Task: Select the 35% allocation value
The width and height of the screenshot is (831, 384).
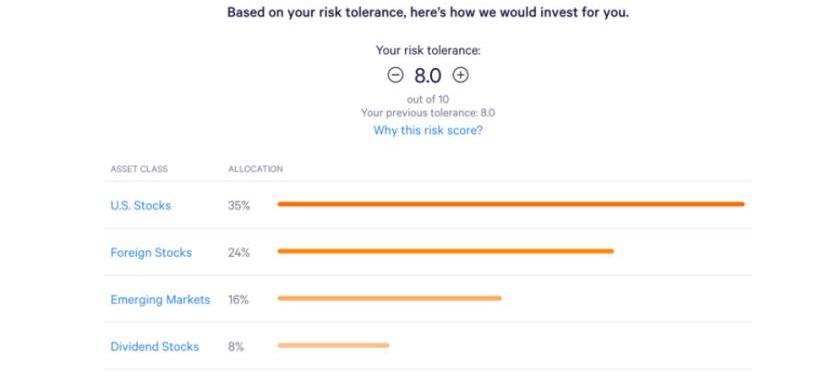Action: [x=239, y=206]
